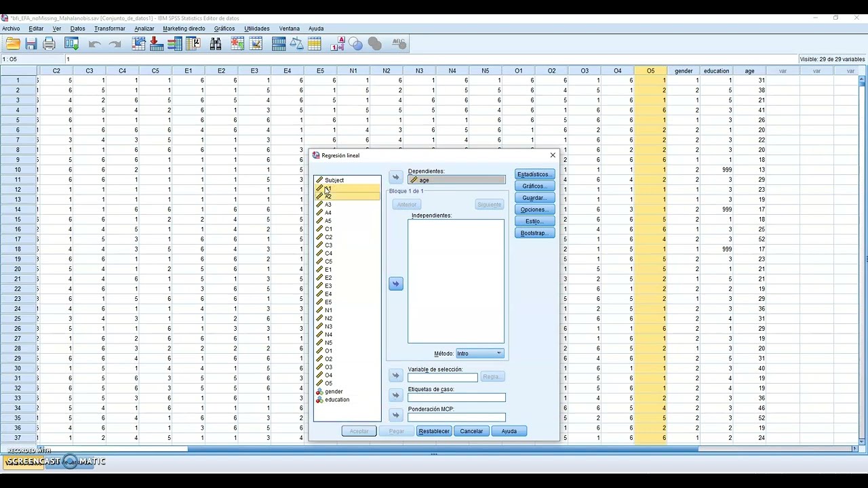Click Cancelar button
Screen dimensions: 868x488
tap(471, 431)
